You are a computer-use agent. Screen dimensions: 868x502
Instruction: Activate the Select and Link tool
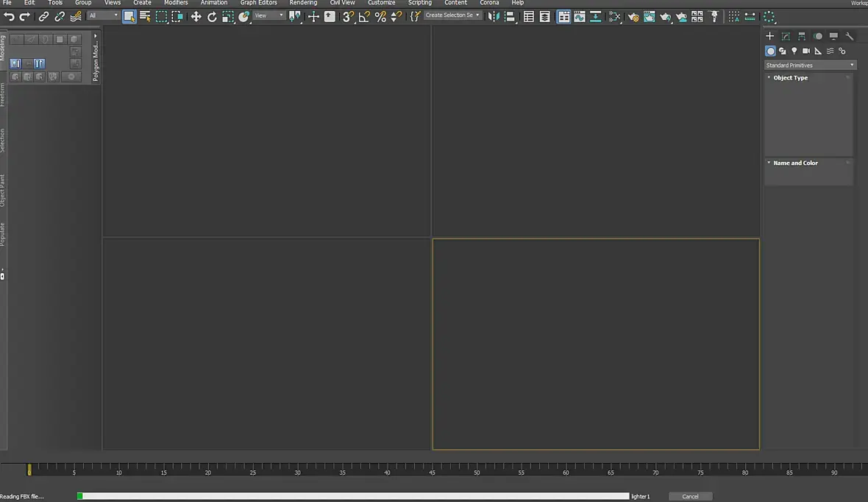tap(43, 17)
